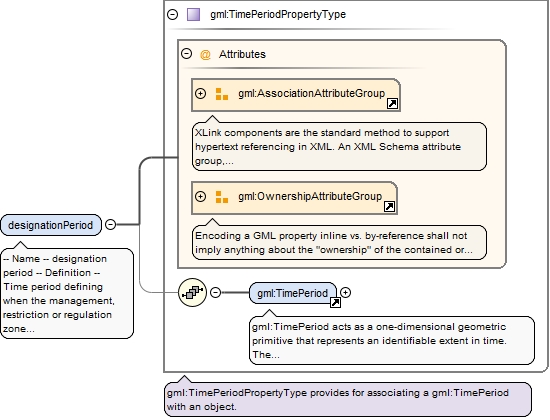Collapse the Attributes section
The height and width of the screenshot is (420, 550).
pyautogui.click(x=187, y=54)
